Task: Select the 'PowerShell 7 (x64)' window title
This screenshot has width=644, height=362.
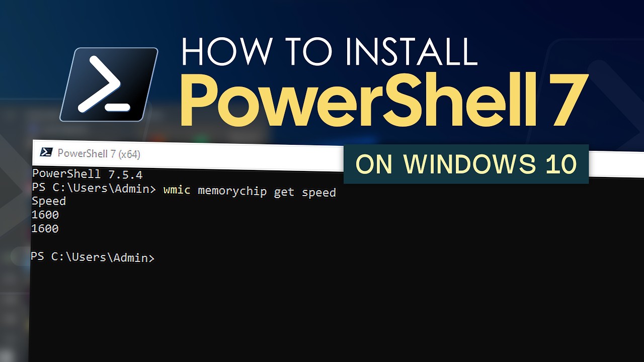Action: click(x=99, y=154)
